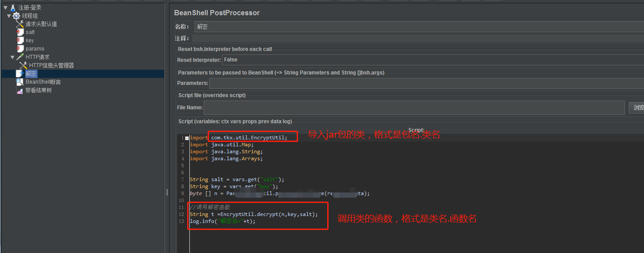644x253 pixels.
Task: Collapse the 注册-登录 tree node
Action: point(4,7)
